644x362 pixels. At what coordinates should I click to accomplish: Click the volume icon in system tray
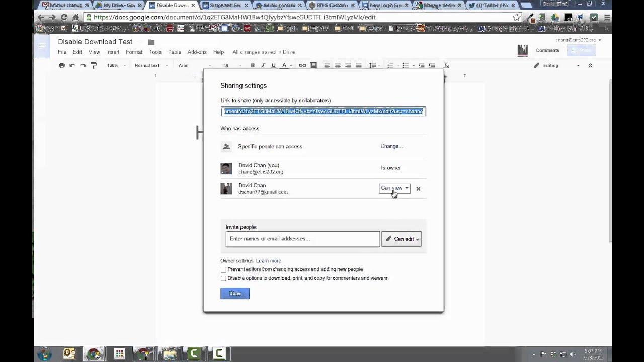572,354
